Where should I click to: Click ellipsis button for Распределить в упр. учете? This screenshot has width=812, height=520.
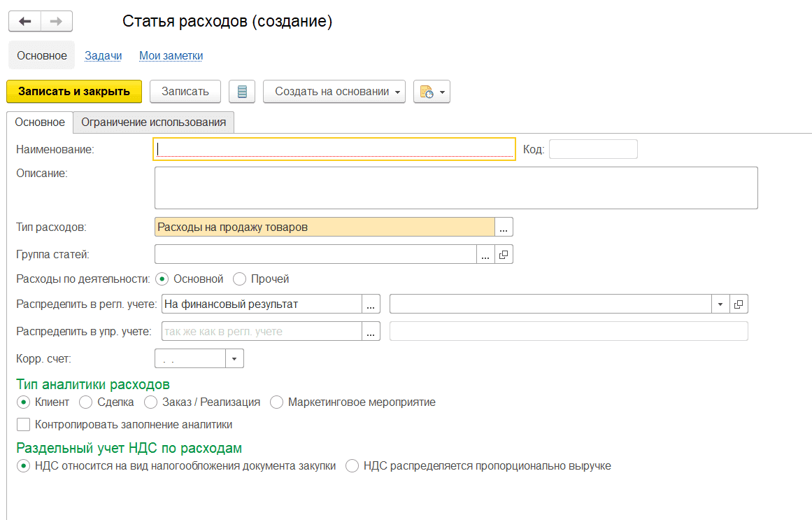[371, 331]
